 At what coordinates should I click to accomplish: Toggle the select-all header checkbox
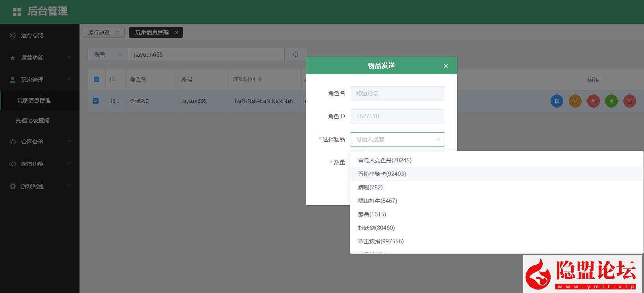click(x=96, y=79)
